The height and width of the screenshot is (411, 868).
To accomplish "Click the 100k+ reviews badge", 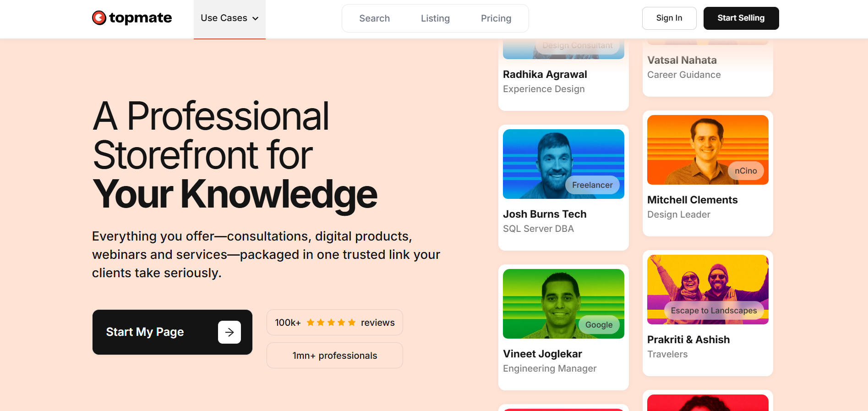I will 335,323.
